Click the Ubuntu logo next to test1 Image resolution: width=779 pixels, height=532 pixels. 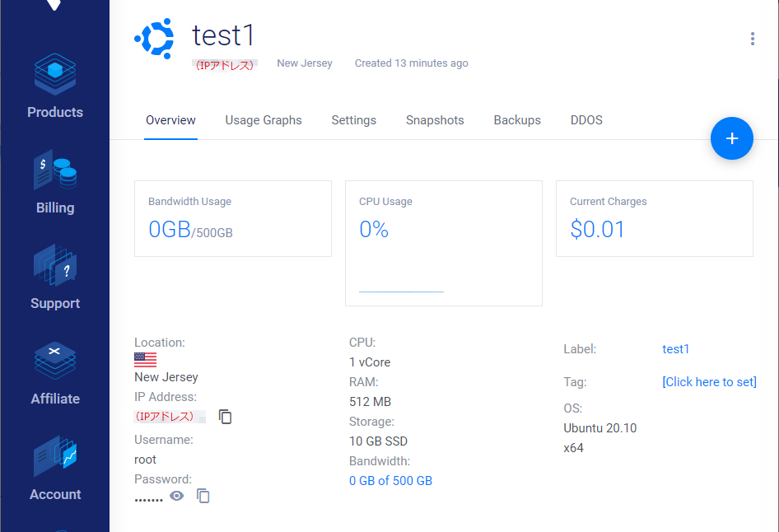155,39
